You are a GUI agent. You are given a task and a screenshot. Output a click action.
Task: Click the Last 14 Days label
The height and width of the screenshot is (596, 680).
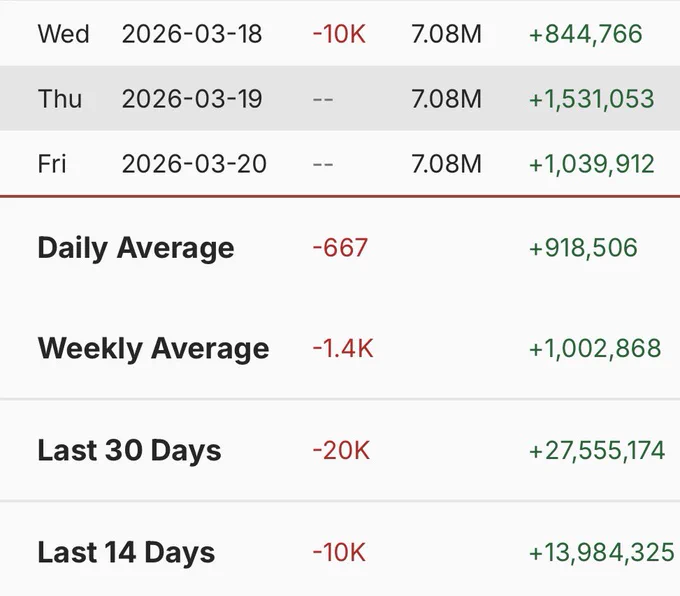(x=126, y=552)
